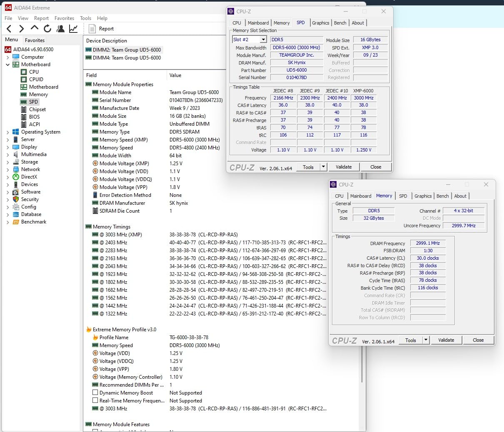
Task: Click the Report document icon in the toolbar
Action: pos(92,29)
